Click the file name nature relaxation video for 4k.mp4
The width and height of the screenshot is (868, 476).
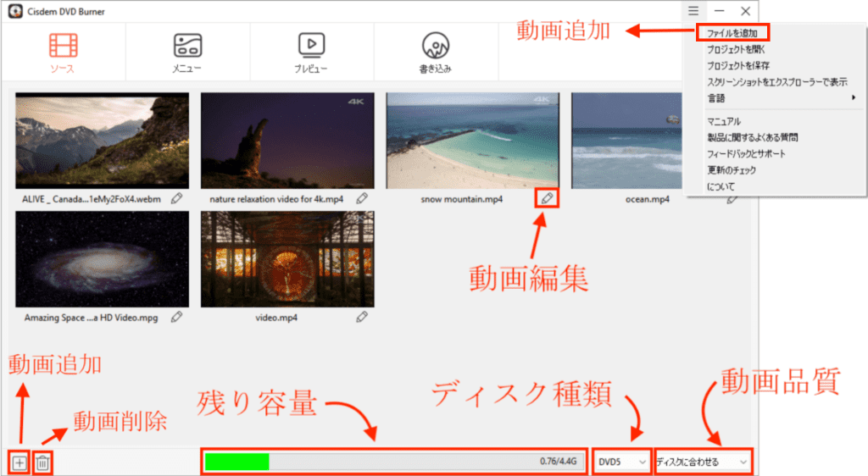pyautogui.click(x=276, y=199)
